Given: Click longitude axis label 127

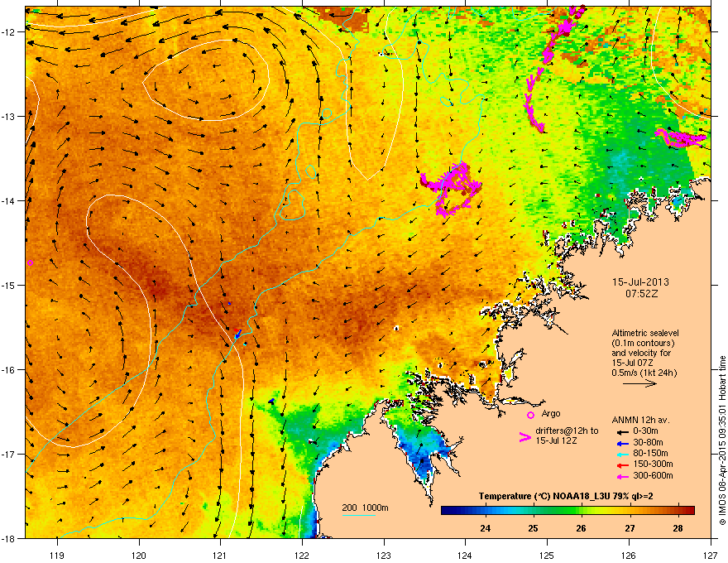Looking at the screenshot, I should point(711,555).
